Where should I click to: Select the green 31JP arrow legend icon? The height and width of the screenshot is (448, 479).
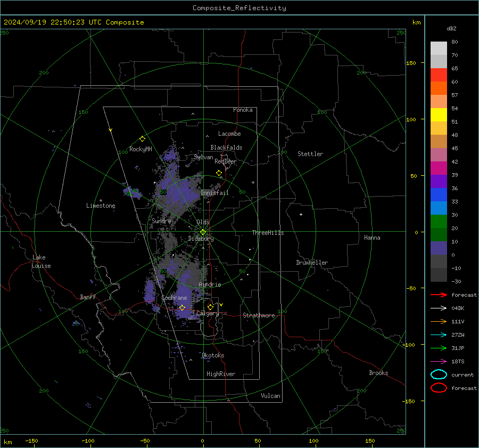(439, 348)
